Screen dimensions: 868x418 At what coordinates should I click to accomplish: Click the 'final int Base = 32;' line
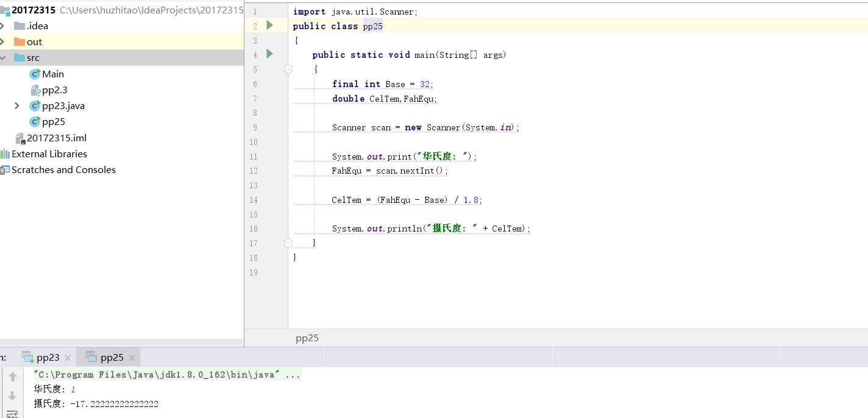tap(383, 84)
